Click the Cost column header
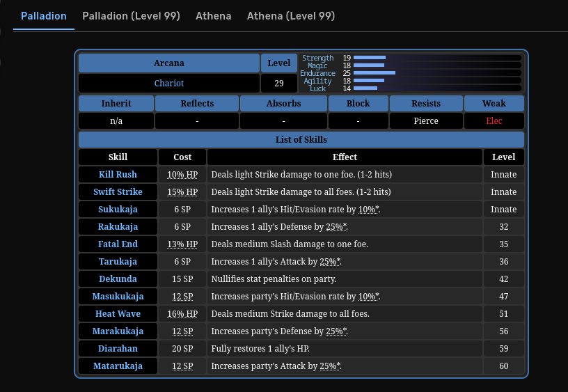This screenshot has height=392, width=568. (182, 157)
